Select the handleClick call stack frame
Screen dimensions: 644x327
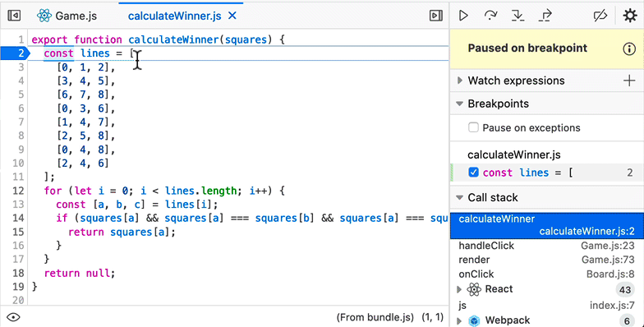point(547,246)
